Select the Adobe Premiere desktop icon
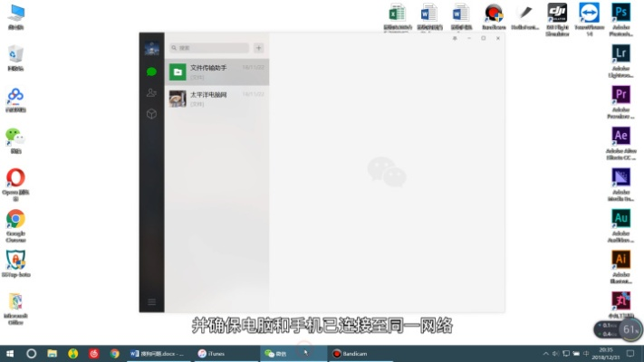Screen dimensions: 644x362 621,102
